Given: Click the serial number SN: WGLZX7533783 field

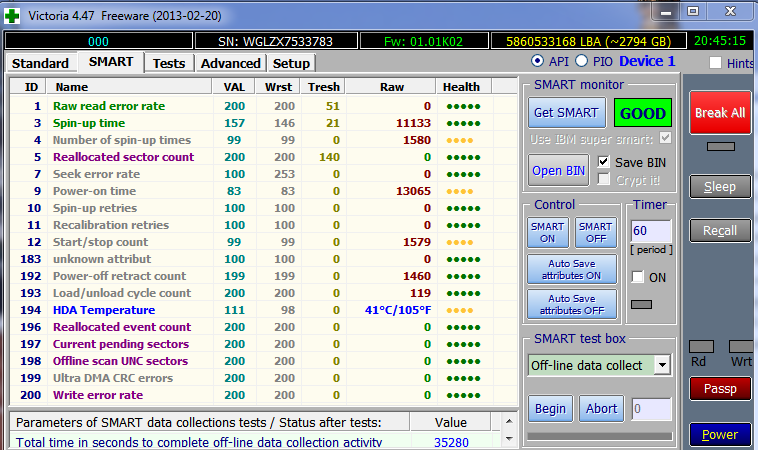Looking at the screenshot, I should coord(276,41).
